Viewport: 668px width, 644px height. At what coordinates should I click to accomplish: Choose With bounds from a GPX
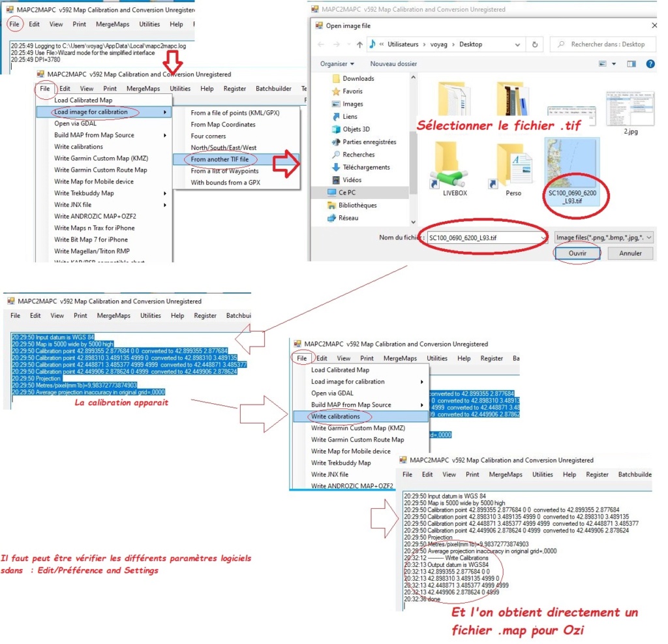tap(225, 183)
